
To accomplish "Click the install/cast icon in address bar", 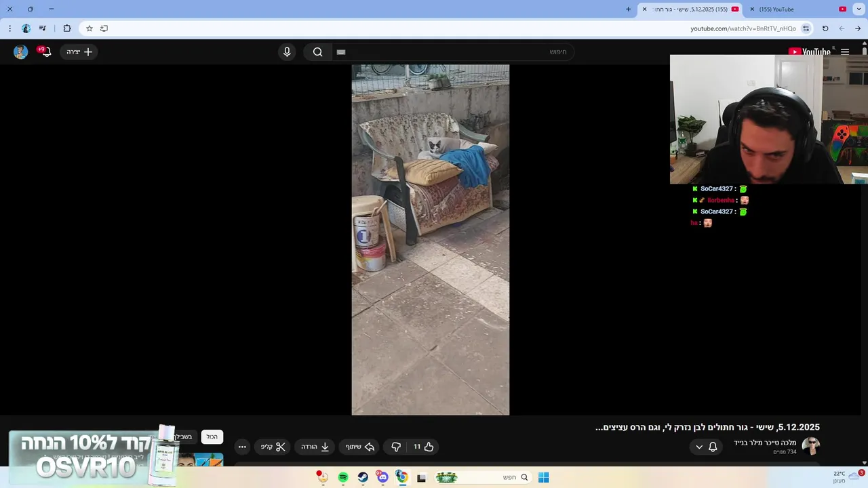I will point(104,28).
